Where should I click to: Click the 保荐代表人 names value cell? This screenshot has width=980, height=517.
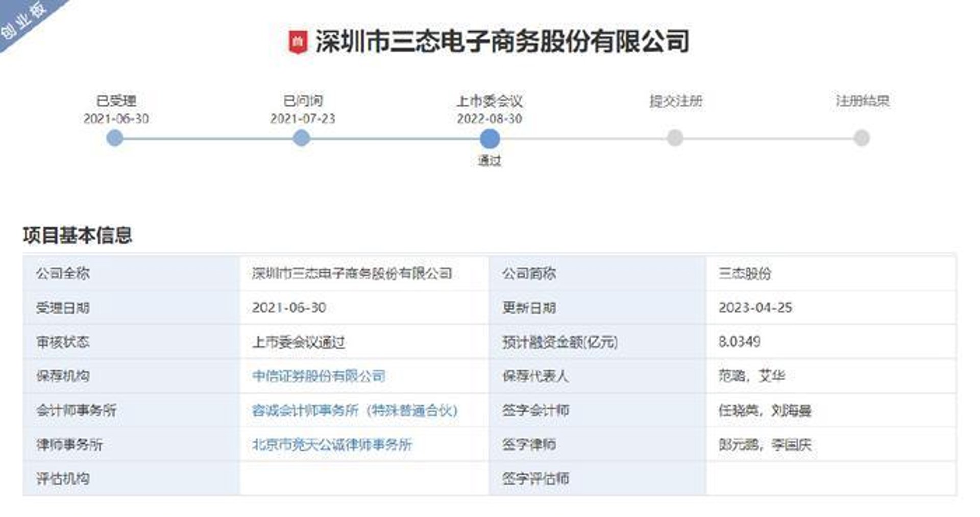831,376
